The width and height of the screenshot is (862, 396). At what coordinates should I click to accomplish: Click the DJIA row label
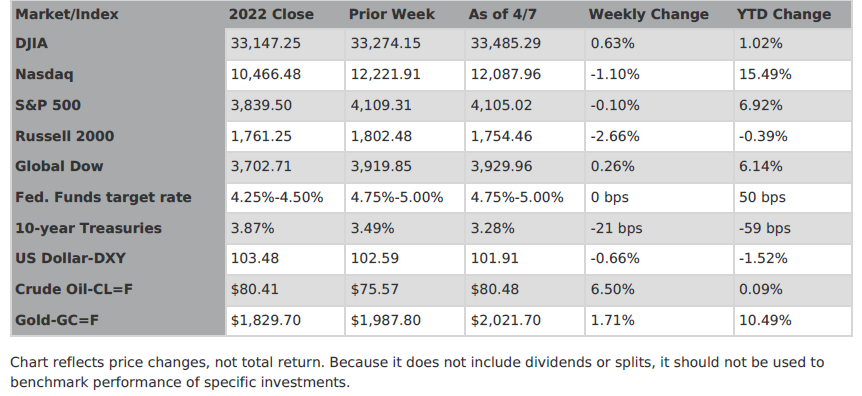coord(31,43)
